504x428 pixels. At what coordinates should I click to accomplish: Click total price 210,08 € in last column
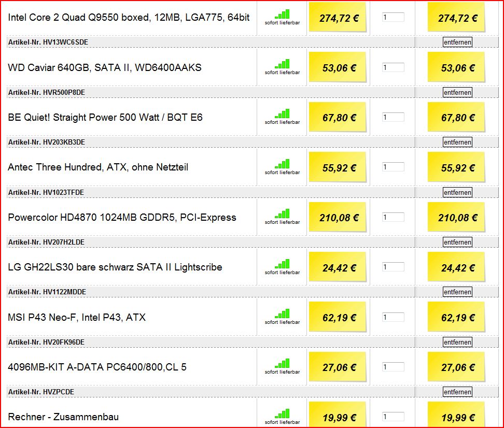456,217
